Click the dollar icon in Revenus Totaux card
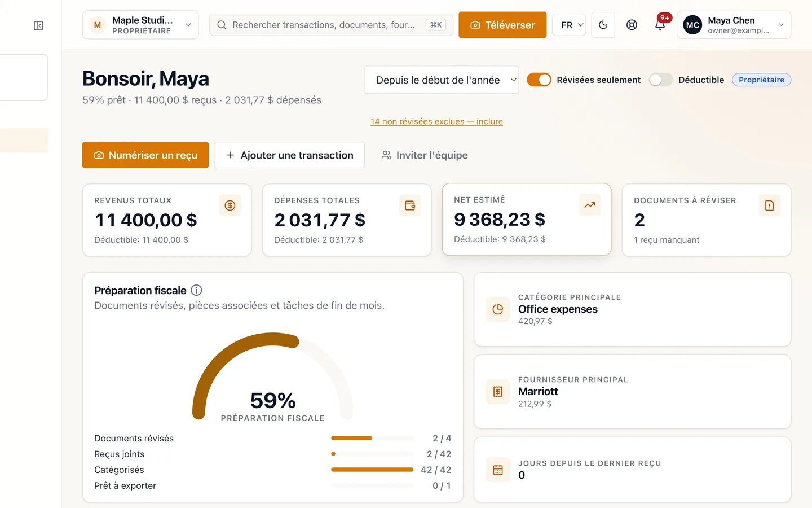Viewport: 812px width, 508px height. click(x=230, y=205)
